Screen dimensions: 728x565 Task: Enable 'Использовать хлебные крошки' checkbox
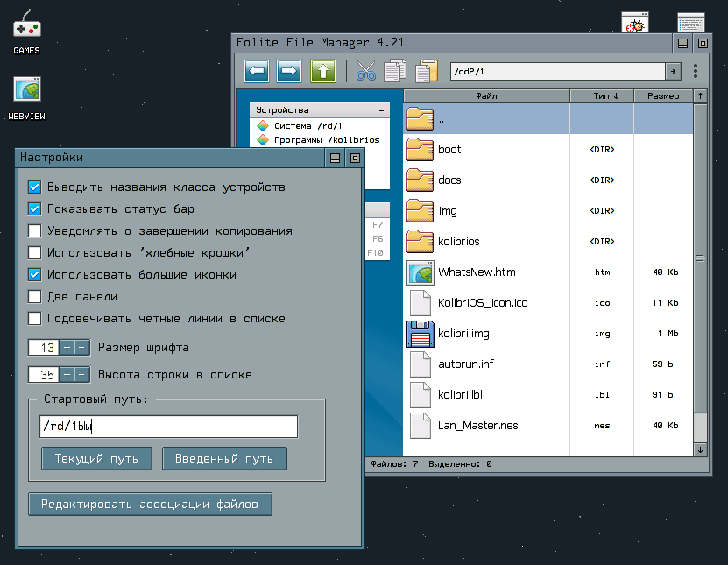[x=35, y=253]
